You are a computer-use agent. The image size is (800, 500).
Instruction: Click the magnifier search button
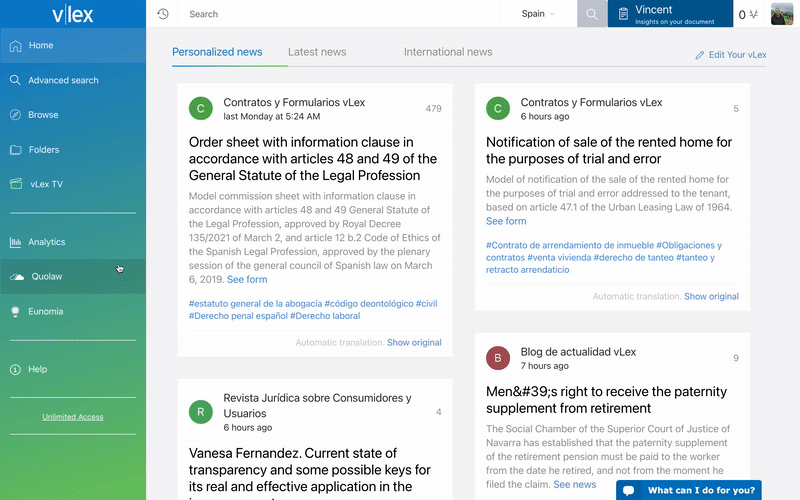(592, 14)
